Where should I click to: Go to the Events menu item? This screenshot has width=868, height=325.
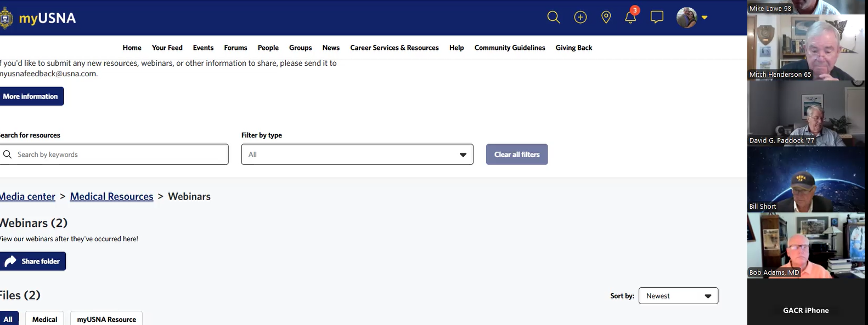tap(203, 48)
